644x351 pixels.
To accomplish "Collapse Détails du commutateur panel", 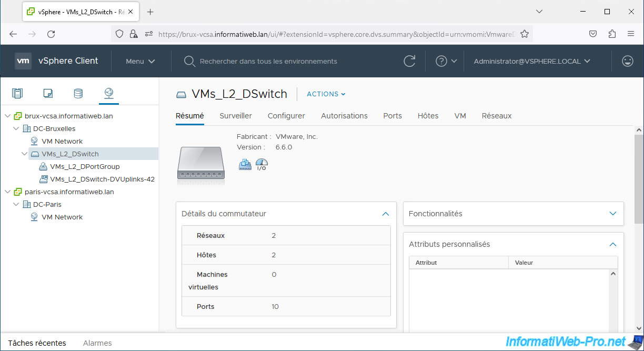I will click(x=386, y=214).
